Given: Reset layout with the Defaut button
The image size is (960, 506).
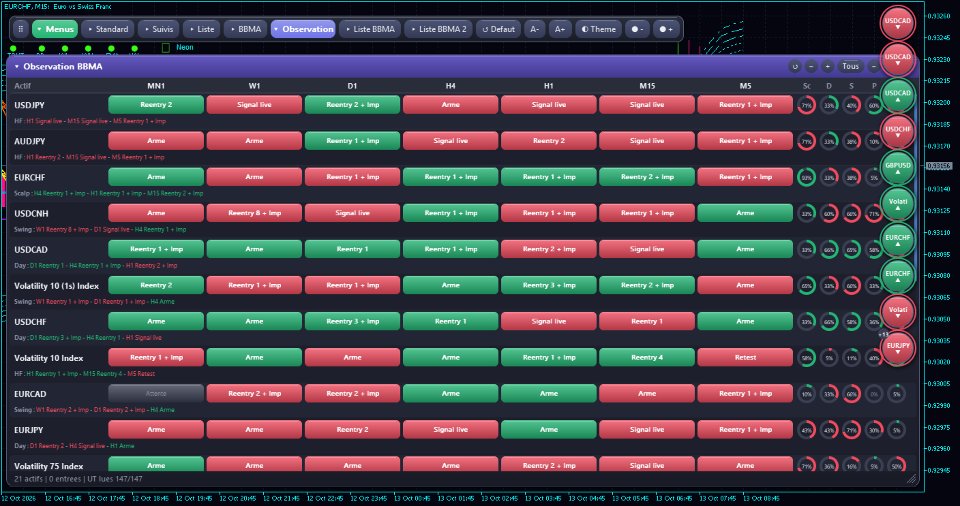Looking at the screenshot, I should pyautogui.click(x=498, y=29).
